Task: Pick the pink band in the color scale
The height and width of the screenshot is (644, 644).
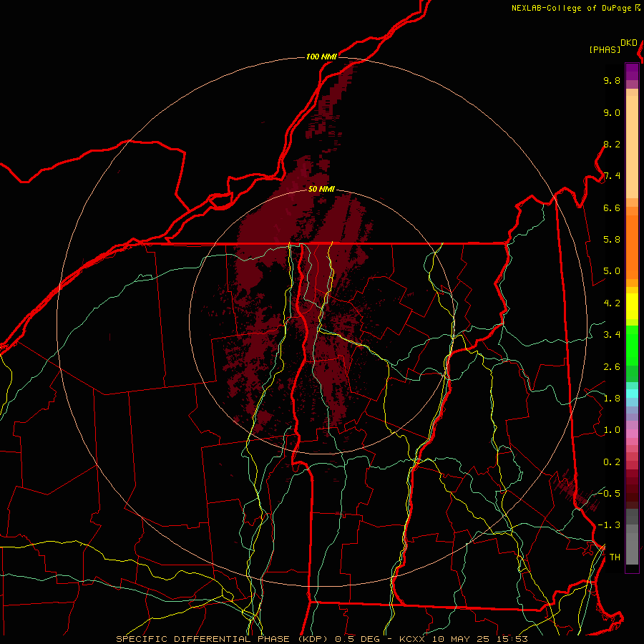Action: (632, 434)
